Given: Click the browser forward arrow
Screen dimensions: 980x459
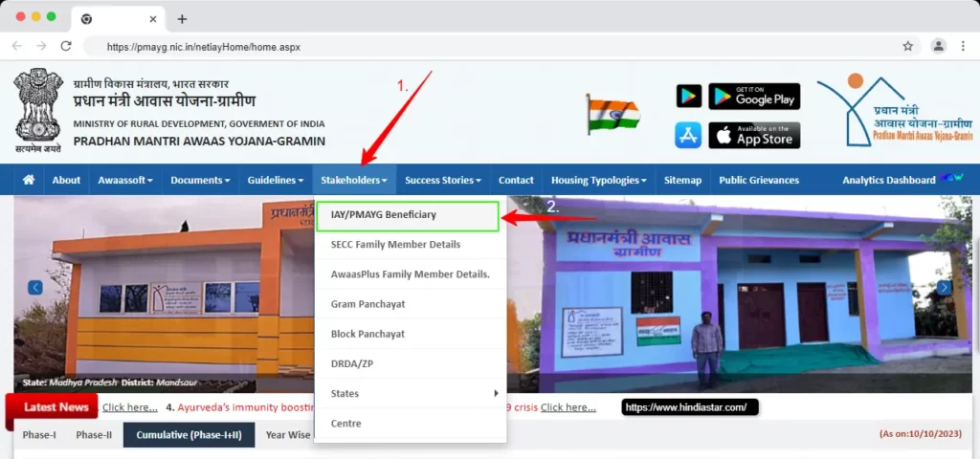Looking at the screenshot, I should pos(41,46).
